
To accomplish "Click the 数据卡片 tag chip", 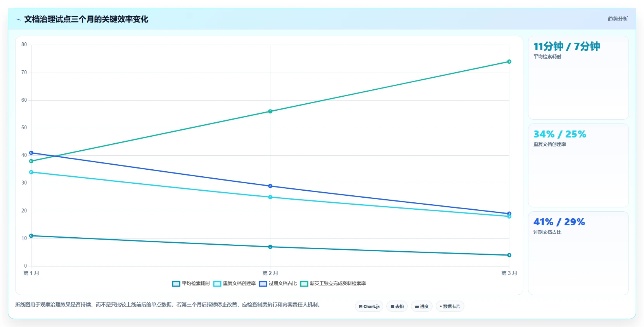I will coord(450,306).
